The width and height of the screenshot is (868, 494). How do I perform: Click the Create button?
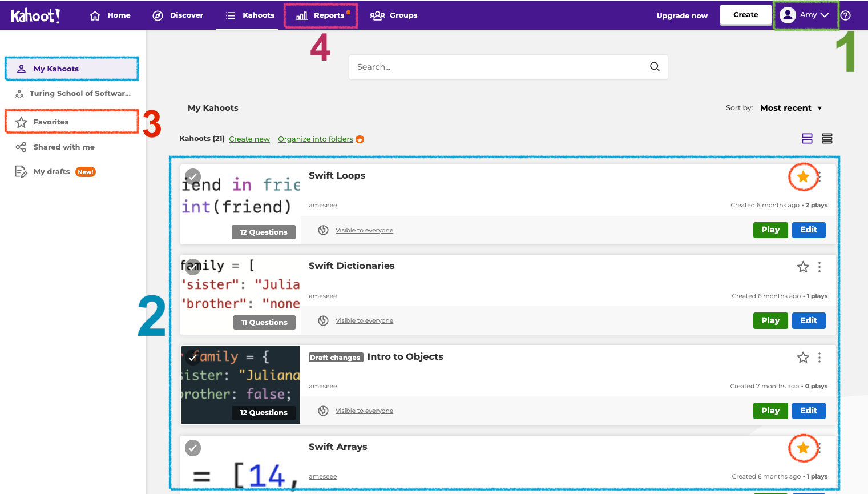coord(745,15)
